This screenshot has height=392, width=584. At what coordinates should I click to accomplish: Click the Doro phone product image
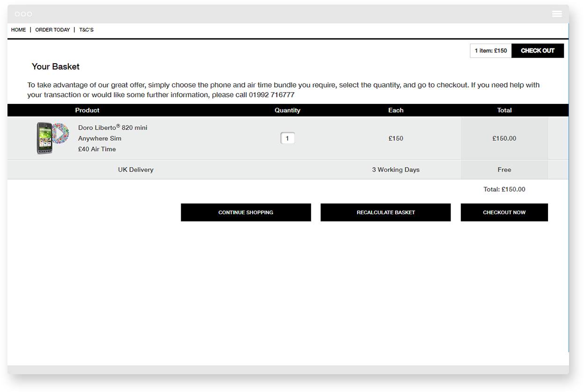(52, 138)
